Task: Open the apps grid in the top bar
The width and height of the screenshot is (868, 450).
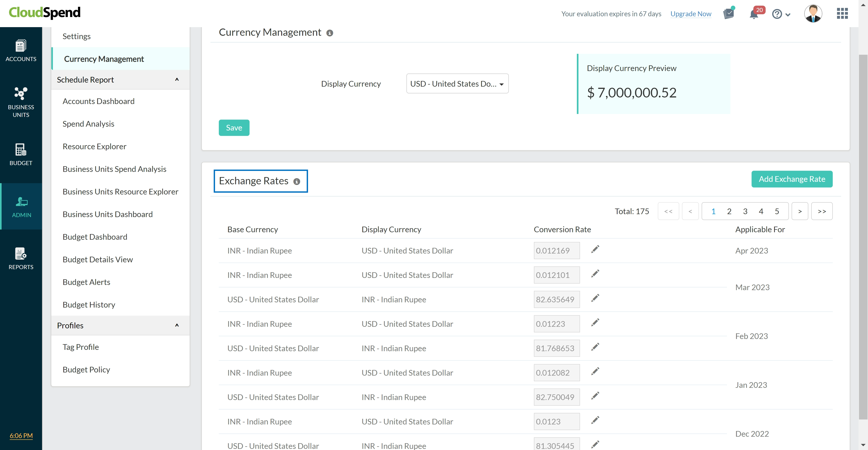Action: pyautogui.click(x=842, y=13)
